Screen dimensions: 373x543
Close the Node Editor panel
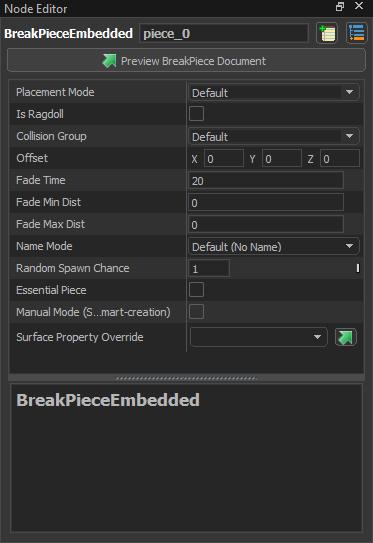(x=359, y=6)
